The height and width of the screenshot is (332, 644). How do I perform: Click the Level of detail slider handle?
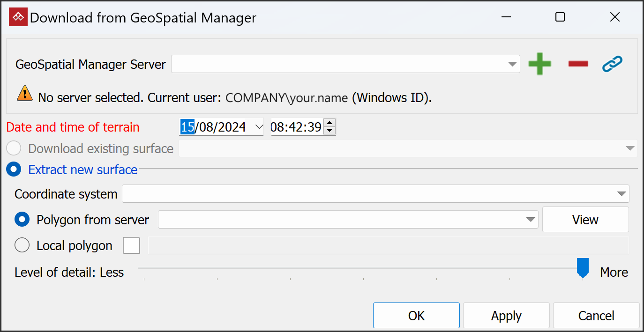(x=583, y=268)
